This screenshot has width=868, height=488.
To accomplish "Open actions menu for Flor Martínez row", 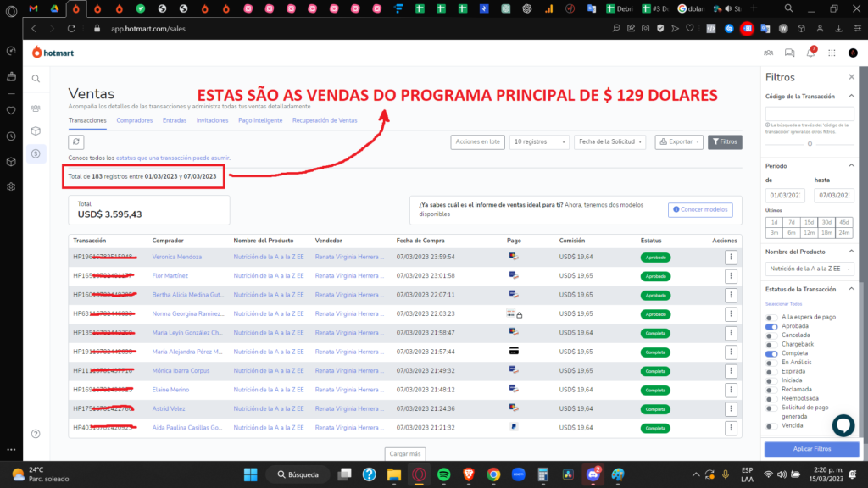I will coord(731,276).
